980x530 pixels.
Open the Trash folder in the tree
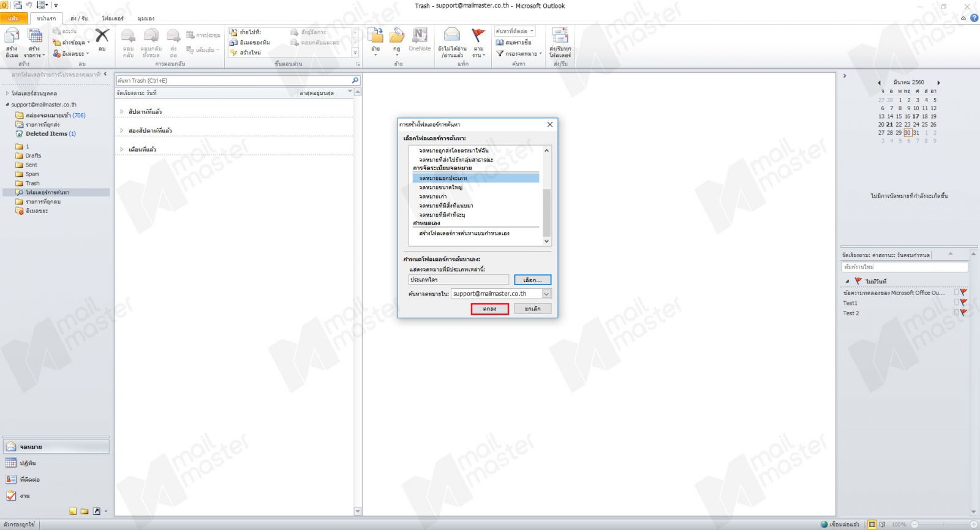(32, 183)
